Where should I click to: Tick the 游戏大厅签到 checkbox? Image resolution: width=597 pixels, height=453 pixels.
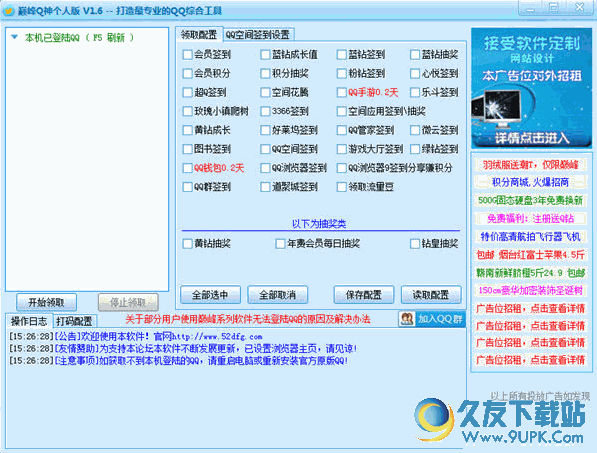342,149
